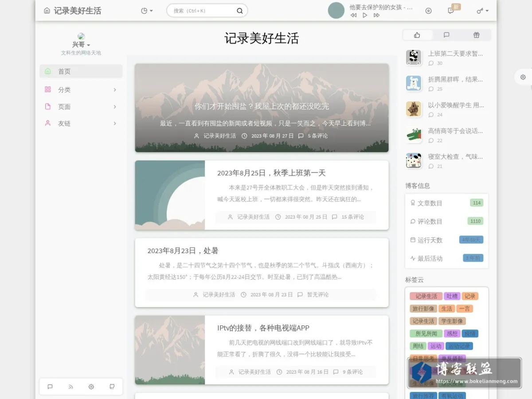The width and height of the screenshot is (532, 399).
Task: Skip to previous track in music player
Action: (x=353, y=15)
